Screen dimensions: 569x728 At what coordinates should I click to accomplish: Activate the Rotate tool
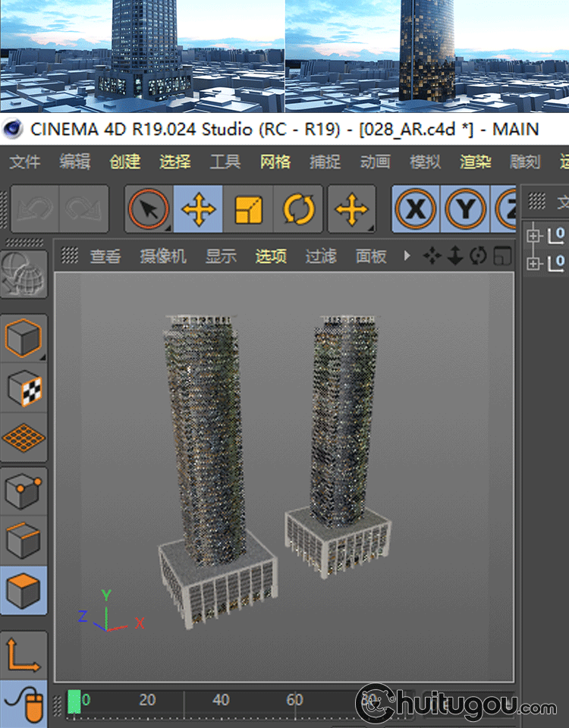pyautogui.click(x=299, y=209)
